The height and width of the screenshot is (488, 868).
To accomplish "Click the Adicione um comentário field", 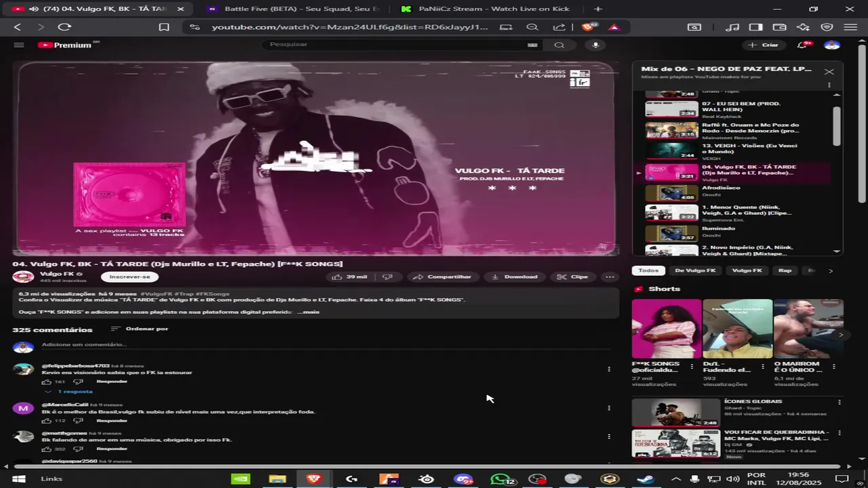I will tap(324, 345).
